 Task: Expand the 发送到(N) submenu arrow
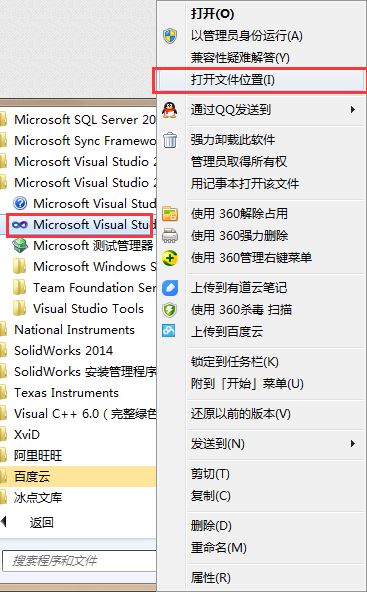(353, 443)
